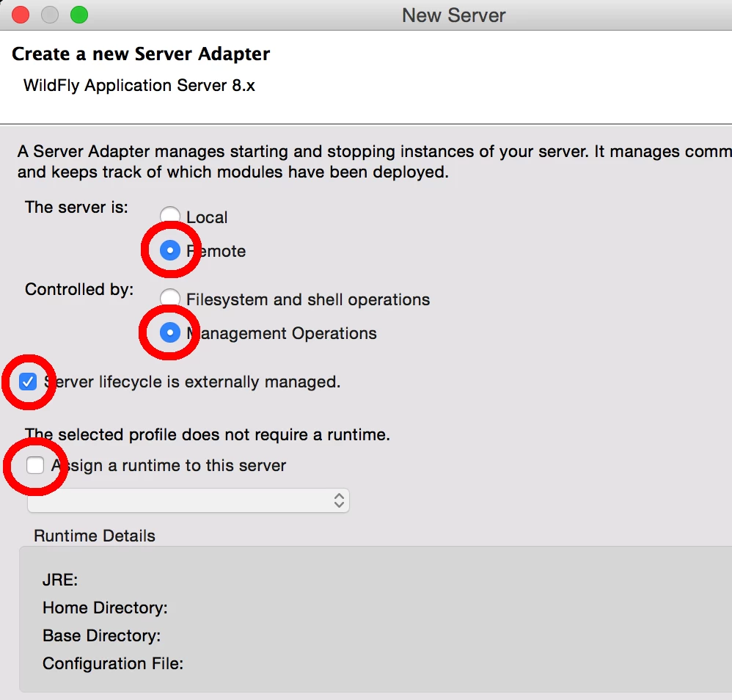Image resolution: width=732 pixels, height=700 pixels.
Task: Click the 'The server is:' label
Action: pyautogui.click(x=76, y=208)
